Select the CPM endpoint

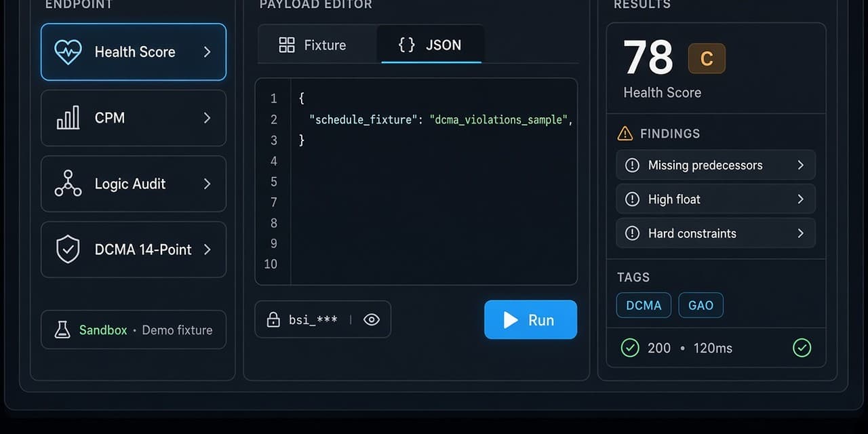pos(134,118)
